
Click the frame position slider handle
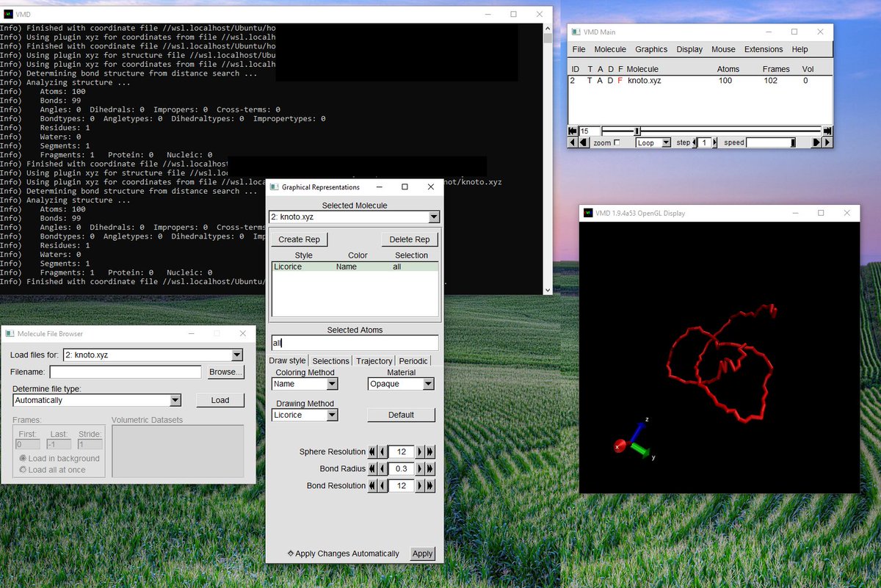point(637,131)
